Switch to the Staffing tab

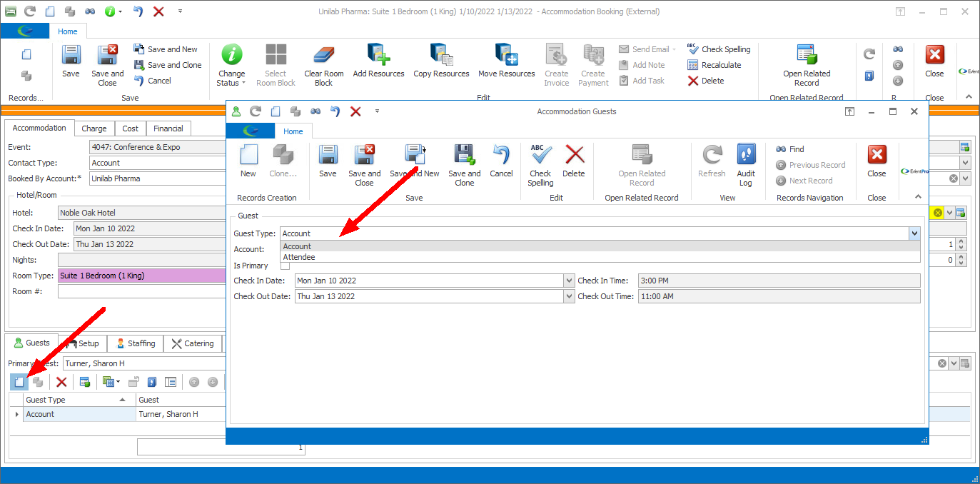pos(136,343)
